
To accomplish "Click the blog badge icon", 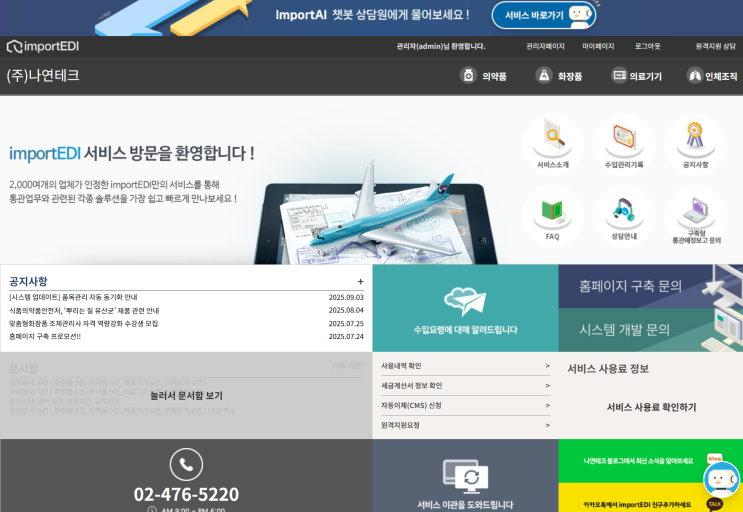I will point(715,458).
